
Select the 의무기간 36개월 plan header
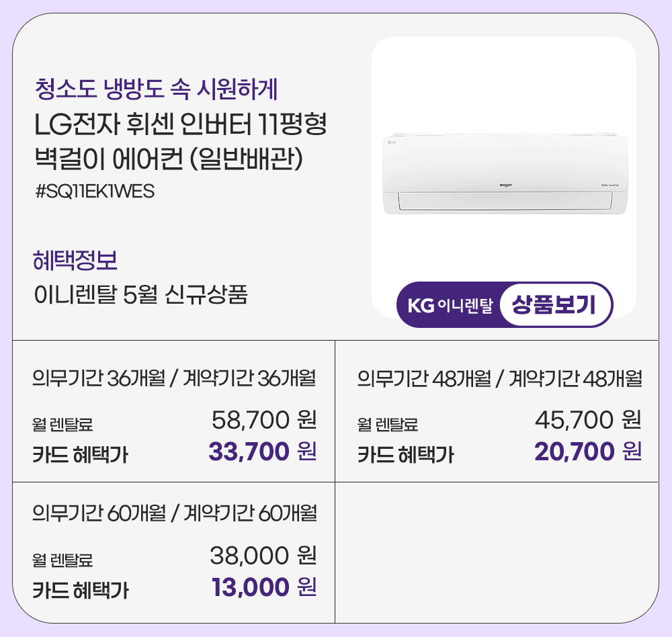174,378
